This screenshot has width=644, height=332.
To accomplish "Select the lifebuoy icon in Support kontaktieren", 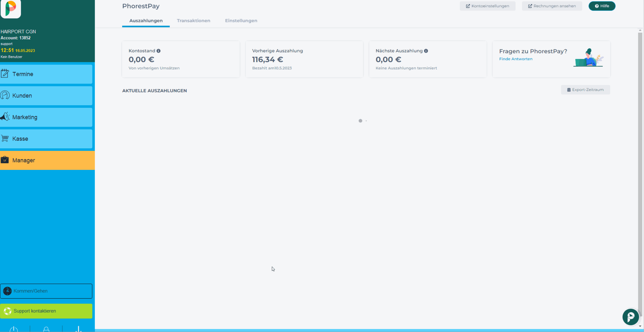I will 8,311.
